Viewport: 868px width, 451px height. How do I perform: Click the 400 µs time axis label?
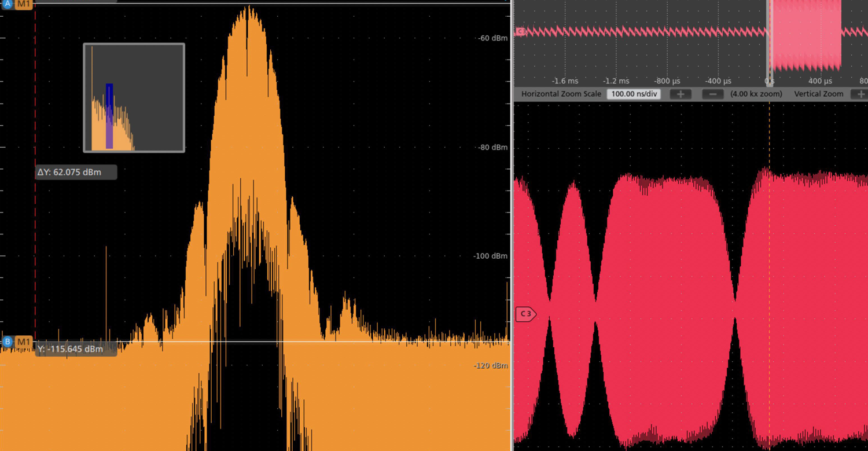click(820, 81)
